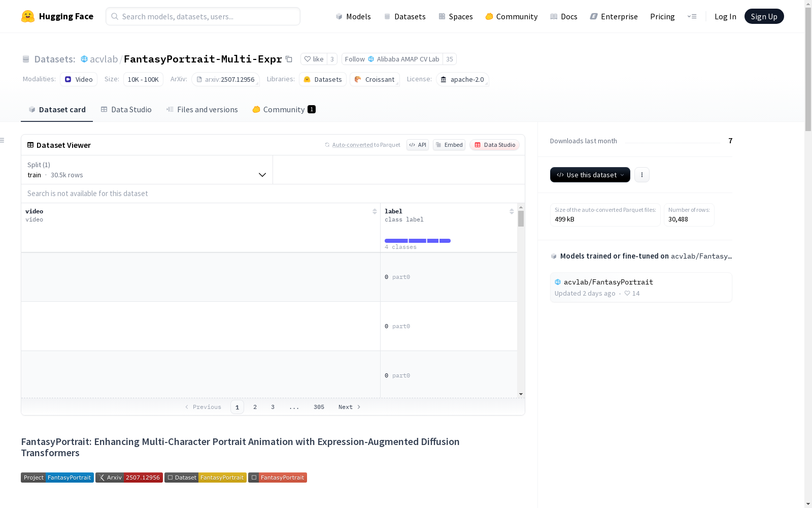The height and width of the screenshot is (508, 812).
Task: Click the API button in Dataset Viewer
Action: pos(418,145)
